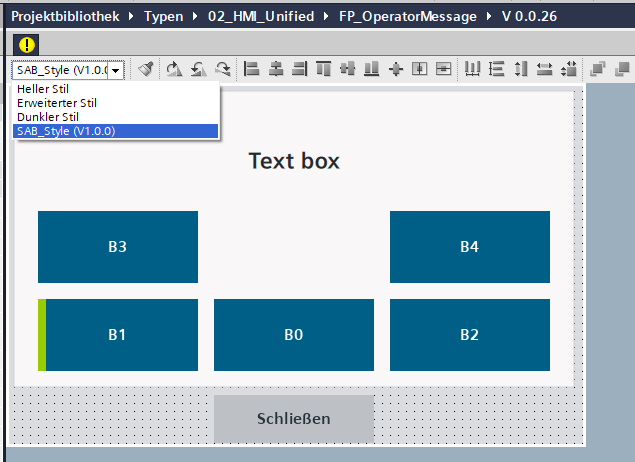Click V 0.0.26 version in breadcrumb
Viewport: 635px width, 462px height.
(529, 16)
